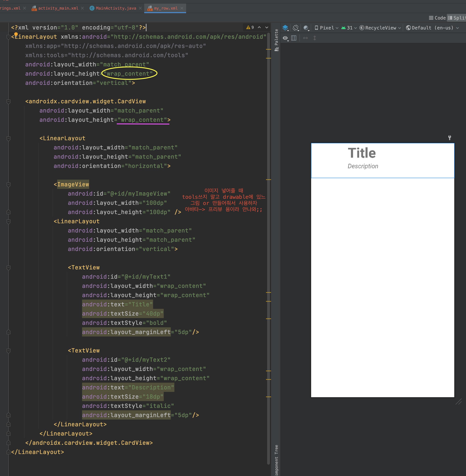Click the warning triangle inspection icon

point(248,27)
